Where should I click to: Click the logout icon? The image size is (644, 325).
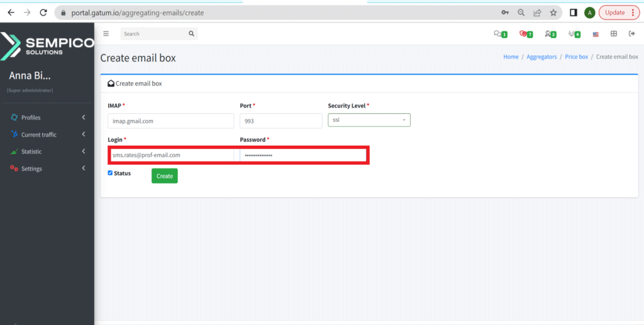pyautogui.click(x=632, y=34)
